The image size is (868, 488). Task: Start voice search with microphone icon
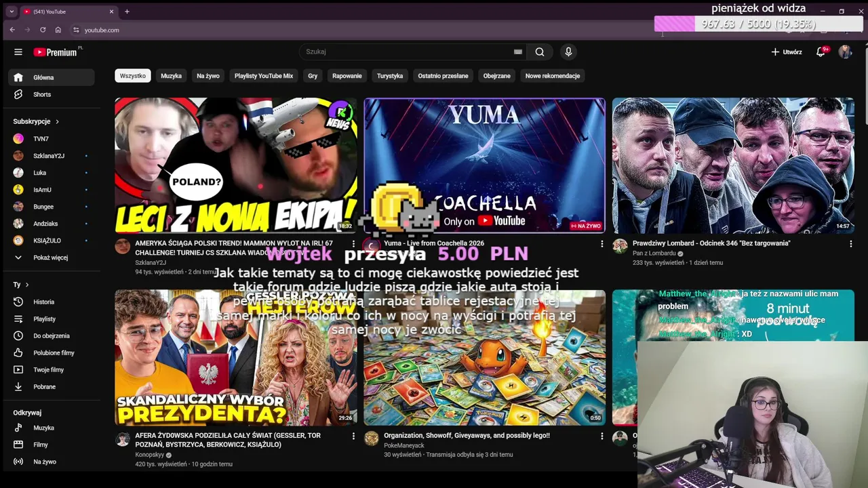568,52
